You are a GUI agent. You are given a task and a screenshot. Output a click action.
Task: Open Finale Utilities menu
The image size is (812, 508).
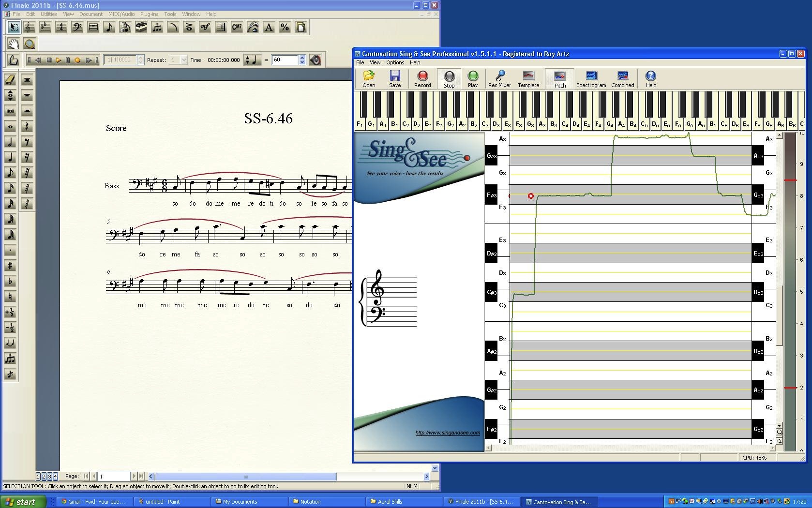pyautogui.click(x=49, y=14)
